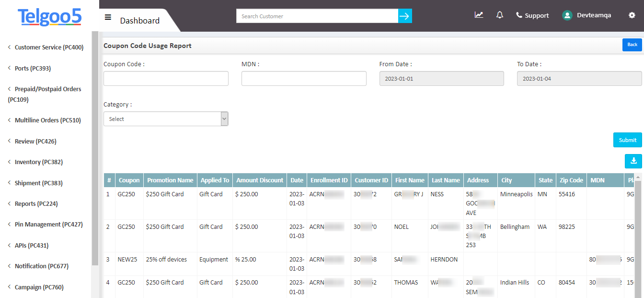This screenshot has height=298, width=644.
Task: Click the MDN input field
Action: click(x=304, y=79)
